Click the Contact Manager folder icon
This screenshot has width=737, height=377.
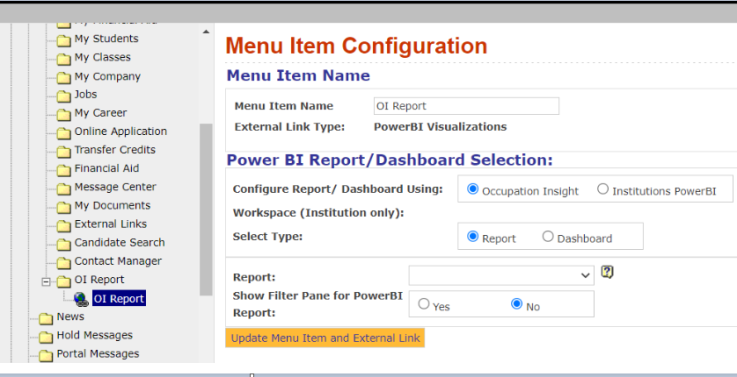click(x=64, y=262)
